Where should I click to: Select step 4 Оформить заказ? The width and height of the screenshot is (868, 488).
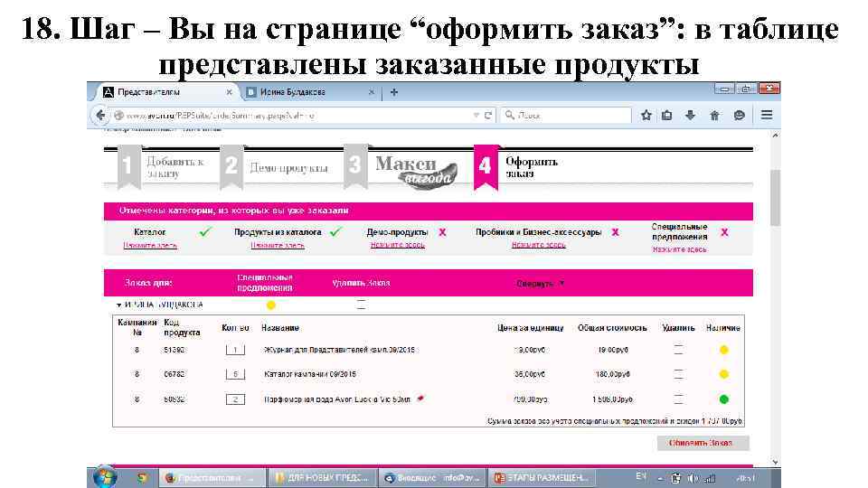(x=516, y=167)
